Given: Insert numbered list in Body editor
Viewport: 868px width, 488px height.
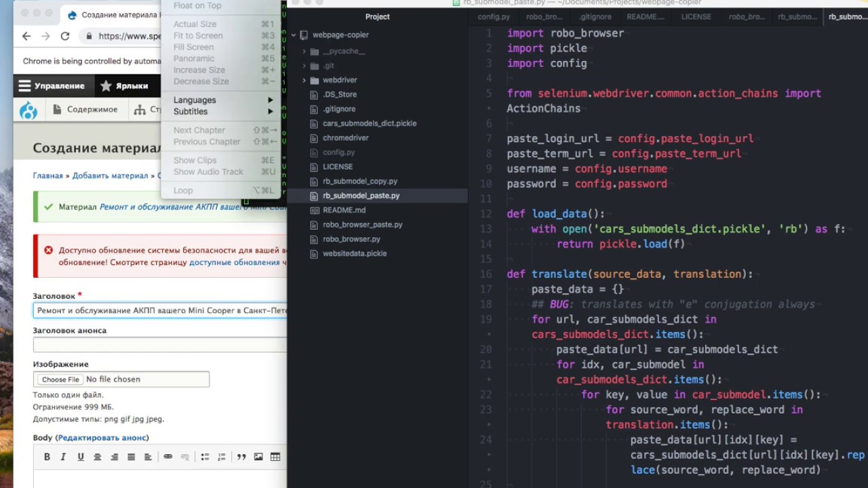Looking at the screenshot, I should (x=221, y=457).
